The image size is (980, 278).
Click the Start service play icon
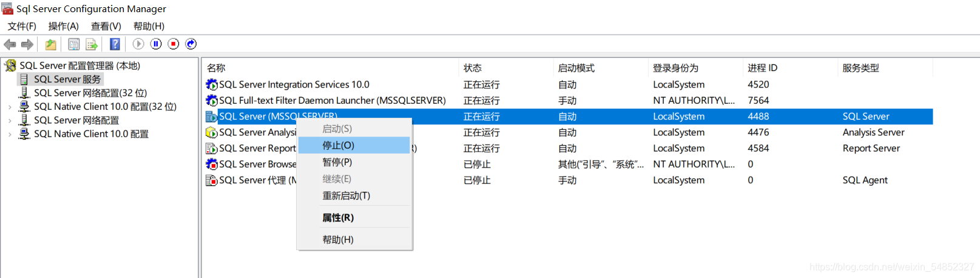pyautogui.click(x=138, y=44)
